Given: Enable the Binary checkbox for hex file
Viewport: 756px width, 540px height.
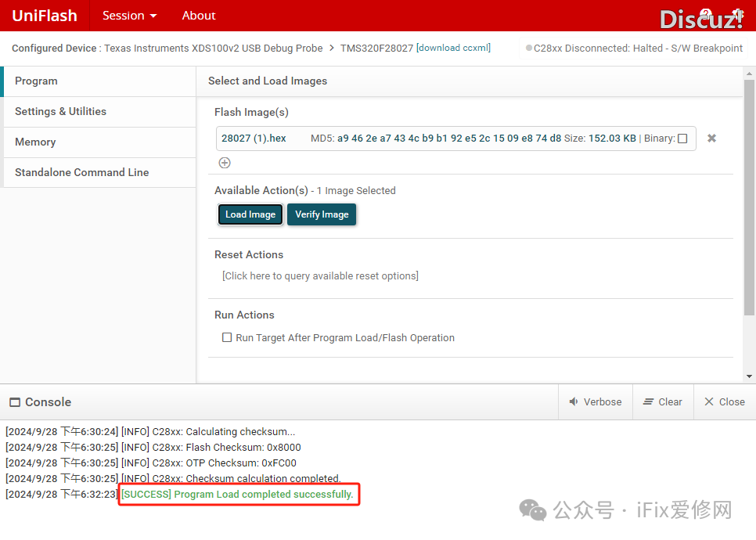Looking at the screenshot, I should coord(682,139).
